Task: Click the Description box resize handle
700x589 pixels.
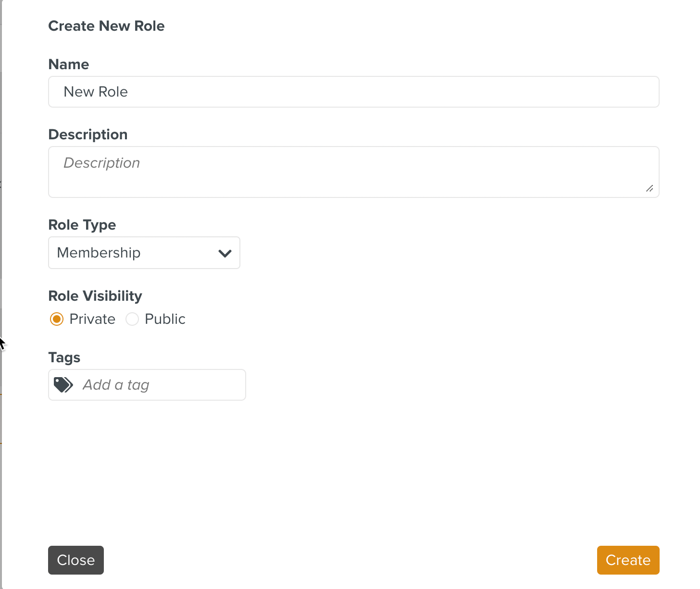Action: coord(650,188)
